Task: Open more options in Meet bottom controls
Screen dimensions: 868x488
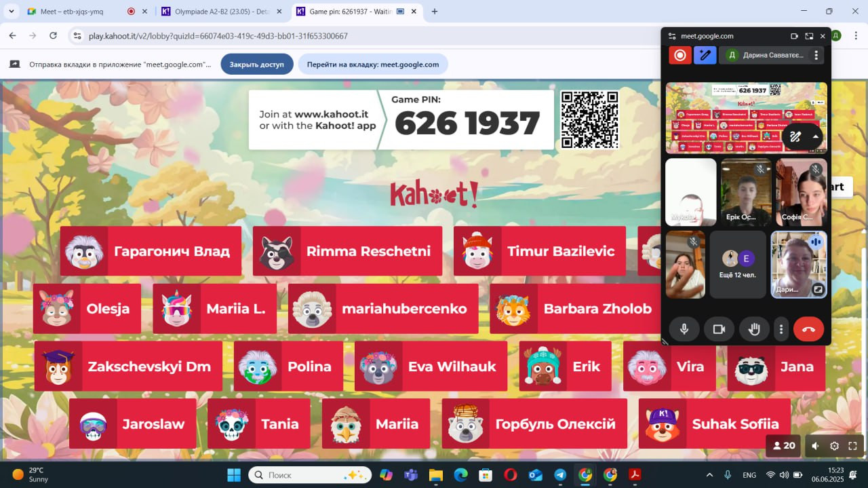Action: click(781, 329)
